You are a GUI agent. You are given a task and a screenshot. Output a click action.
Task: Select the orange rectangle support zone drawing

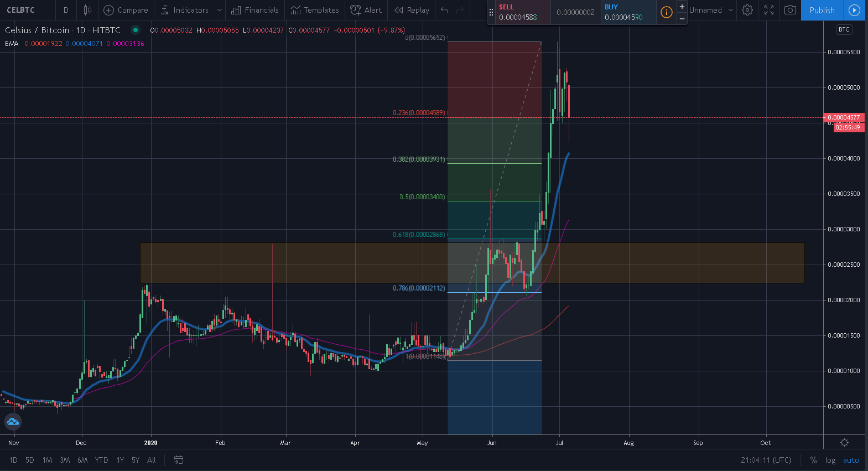472,263
